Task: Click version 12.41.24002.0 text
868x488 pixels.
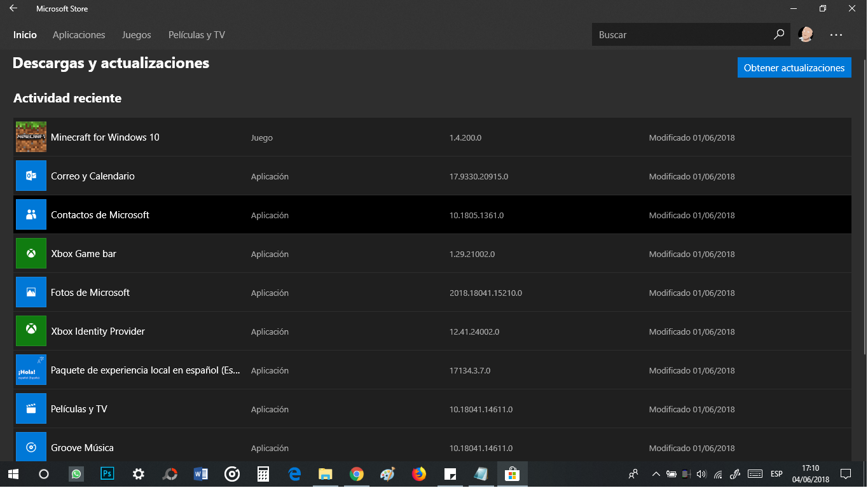Action: 474,331
